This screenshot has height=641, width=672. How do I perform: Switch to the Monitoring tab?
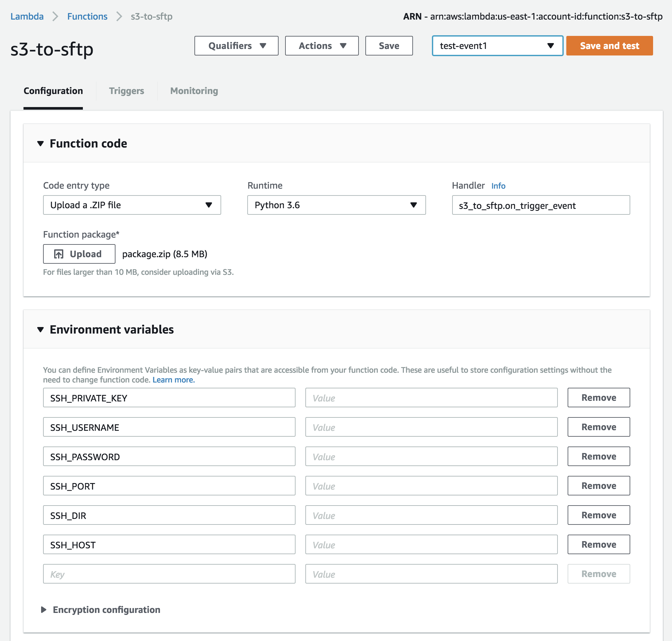pyautogui.click(x=194, y=91)
